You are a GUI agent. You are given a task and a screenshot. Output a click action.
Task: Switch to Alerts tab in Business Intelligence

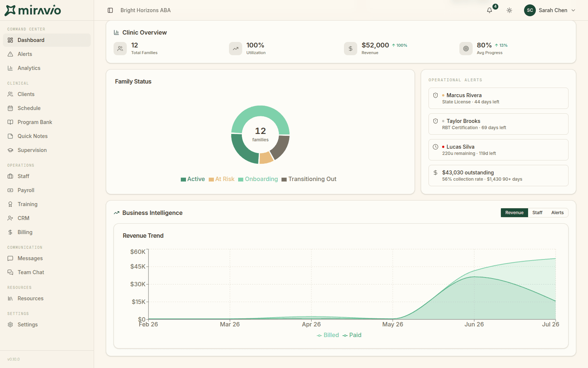tap(557, 213)
